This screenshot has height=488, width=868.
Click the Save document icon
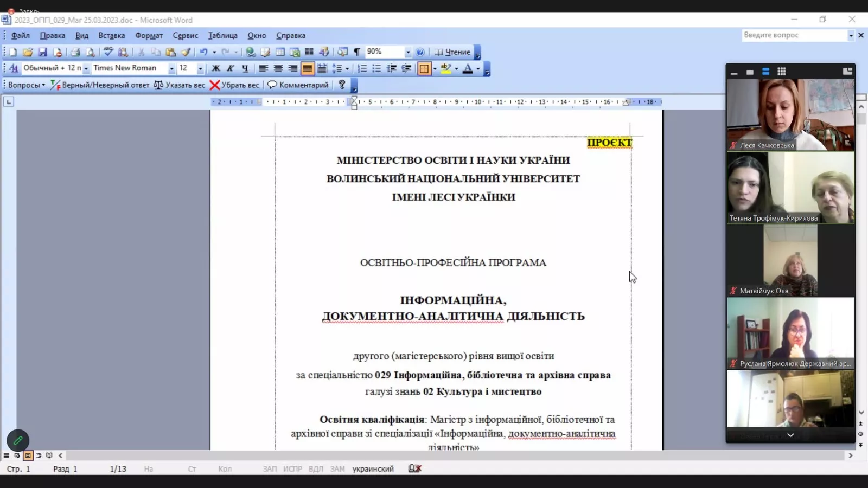coord(42,52)
